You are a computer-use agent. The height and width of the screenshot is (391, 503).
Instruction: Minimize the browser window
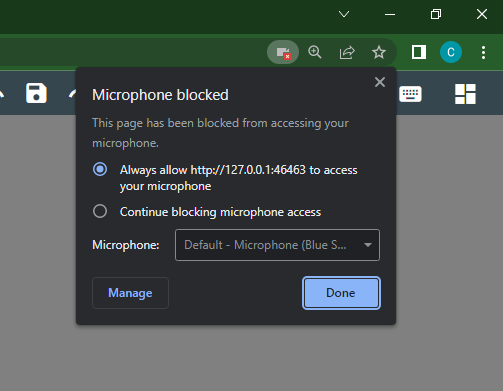tap(390, 14)
